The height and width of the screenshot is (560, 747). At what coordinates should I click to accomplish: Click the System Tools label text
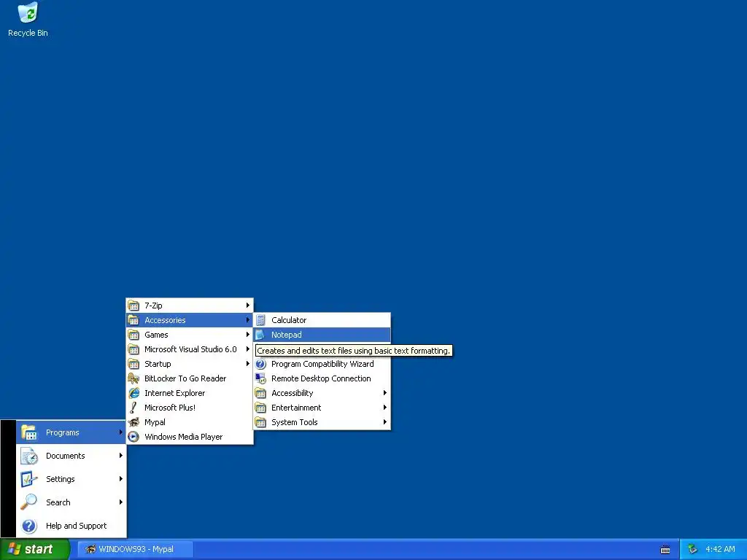click(x=295, y=422)
